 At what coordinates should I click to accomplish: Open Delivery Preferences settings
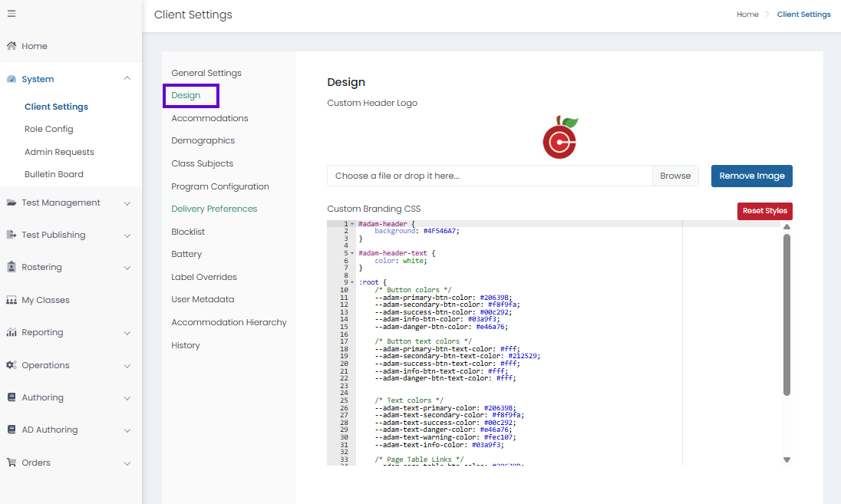coord(214,209)
